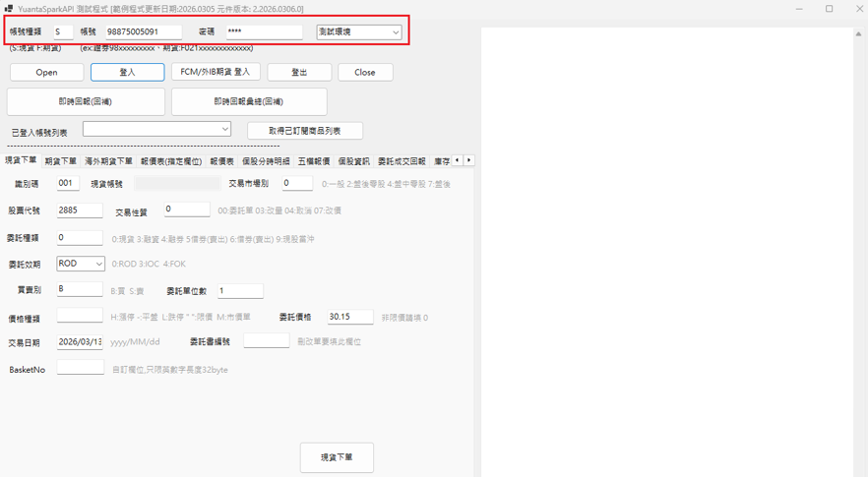Click the scroll up arrow of the right log panel
The height and width of the screenshot is (479, 868).
point(858,33)
